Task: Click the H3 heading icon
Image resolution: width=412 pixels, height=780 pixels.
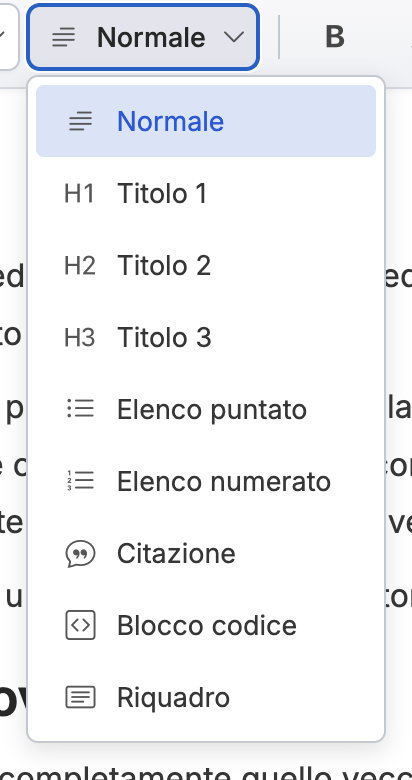Action: [80, 337]
